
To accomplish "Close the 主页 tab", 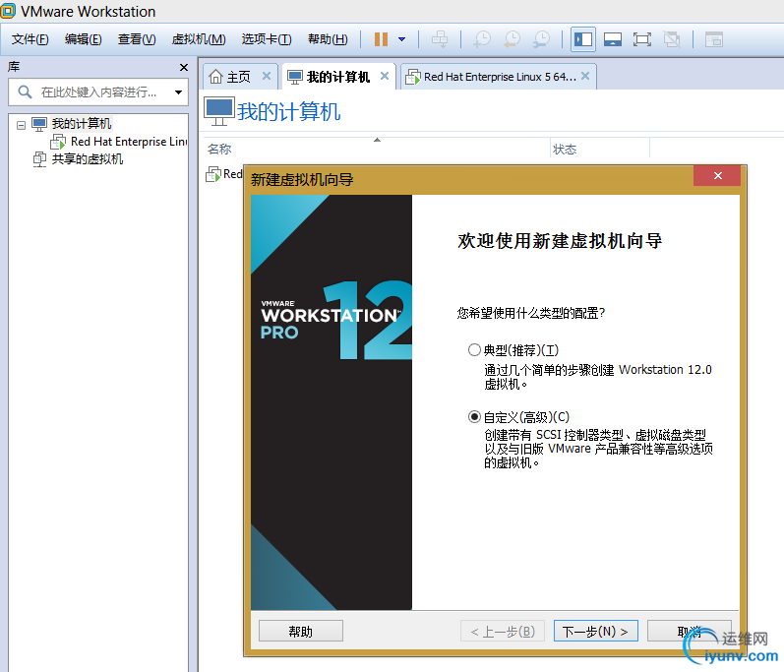I will tap(267, 76).
